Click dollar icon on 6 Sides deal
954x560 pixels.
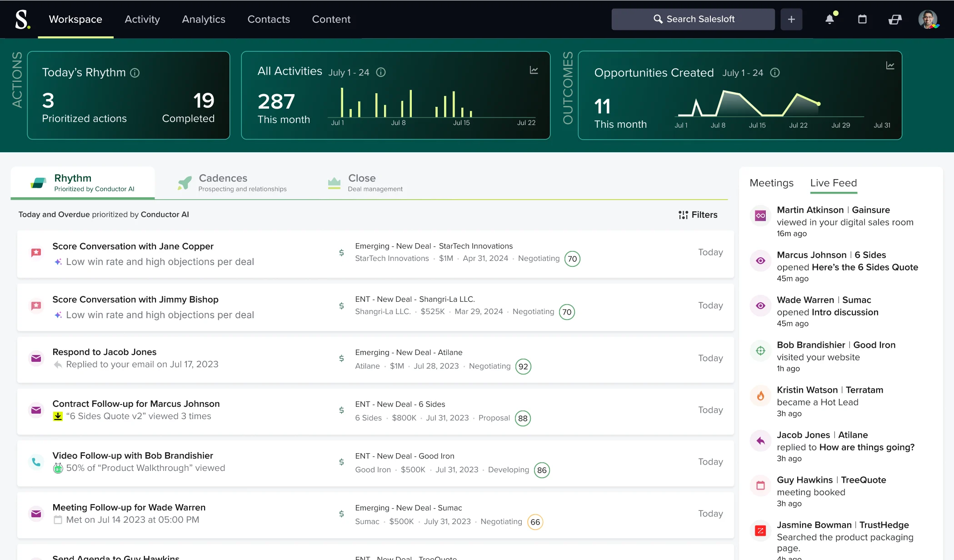(x=341, y=410)
